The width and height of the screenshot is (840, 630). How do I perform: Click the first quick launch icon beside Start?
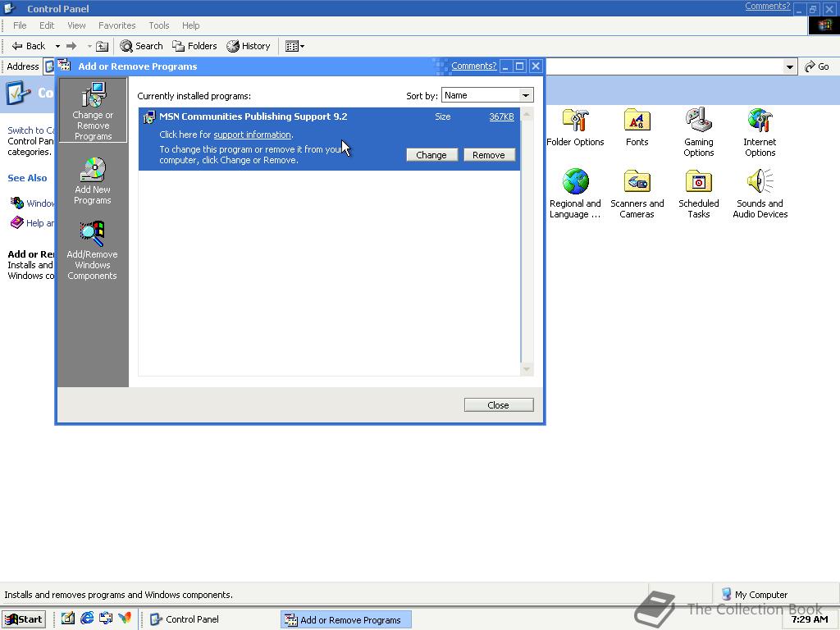pyautogui.click(x=67, y=619)
